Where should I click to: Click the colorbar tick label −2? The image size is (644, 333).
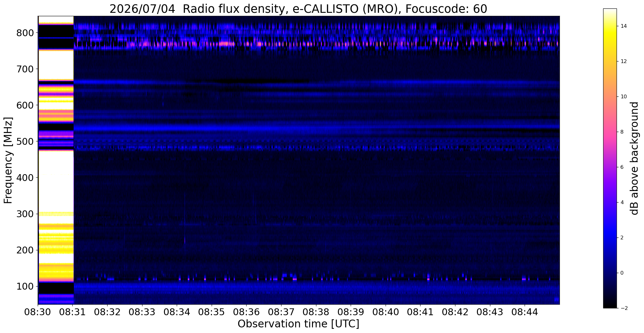(x=624, y=308)
